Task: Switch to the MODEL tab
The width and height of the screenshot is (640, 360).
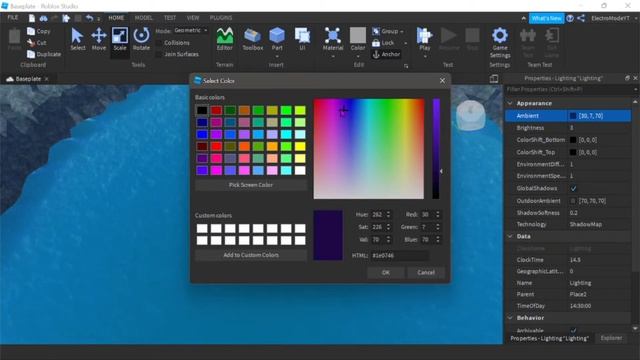Action: (143, 18)
